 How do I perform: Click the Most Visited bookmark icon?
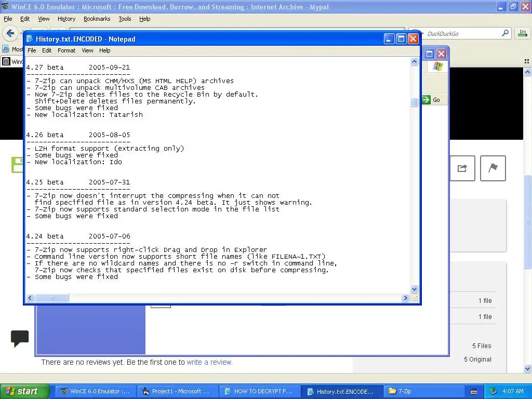(6, 49)
